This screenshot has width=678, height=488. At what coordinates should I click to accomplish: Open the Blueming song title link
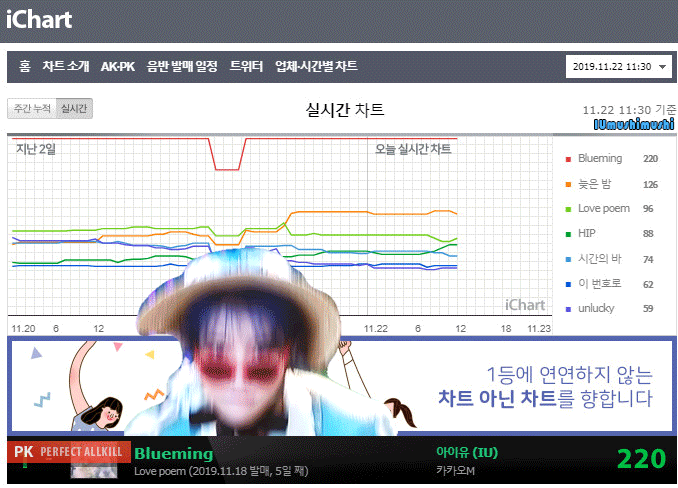[173, 453]
